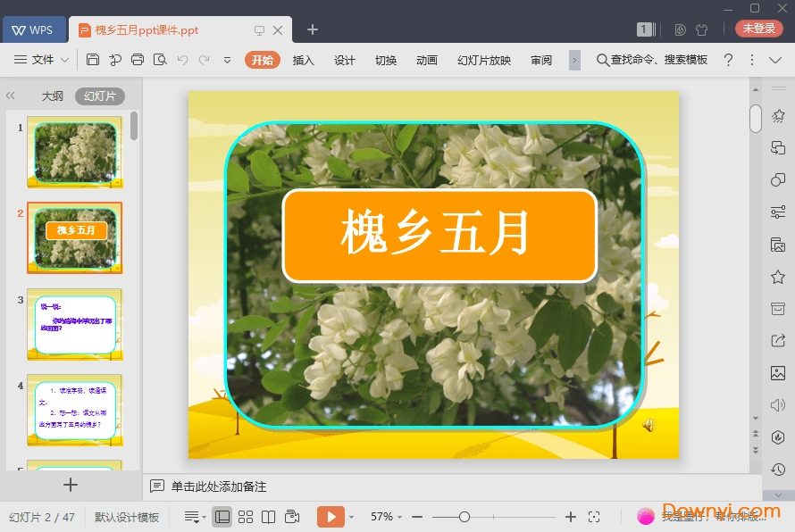Toggle normal view in the status bar
795x532 pixels.
[x=222, y=516]
